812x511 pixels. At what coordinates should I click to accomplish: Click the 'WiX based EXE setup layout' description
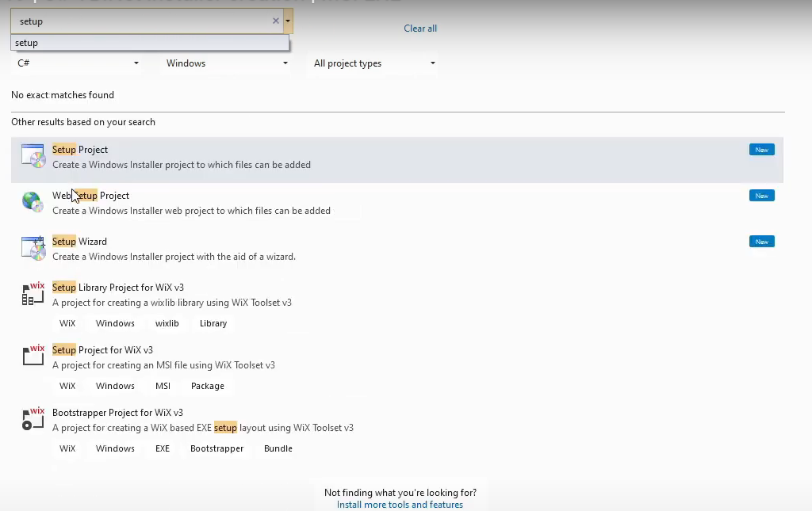(x=203, y=428)
